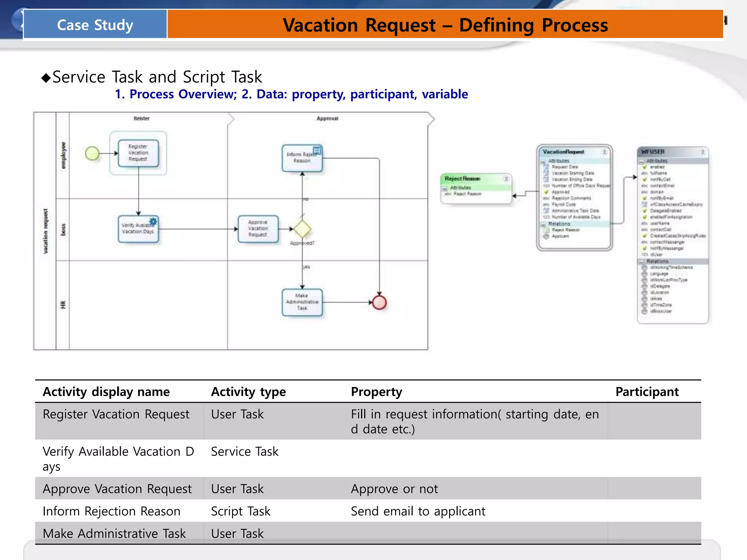
Task: Click Inform Rejection Reason table row
Action: point(112,511)
